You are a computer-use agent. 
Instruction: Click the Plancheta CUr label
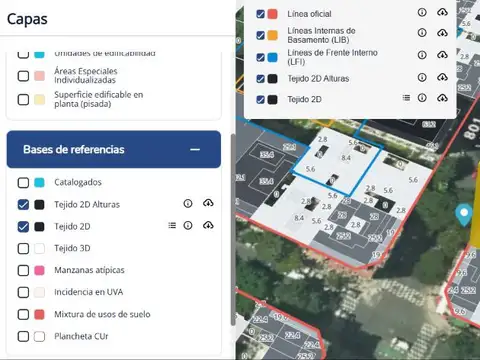pos(81,336)
